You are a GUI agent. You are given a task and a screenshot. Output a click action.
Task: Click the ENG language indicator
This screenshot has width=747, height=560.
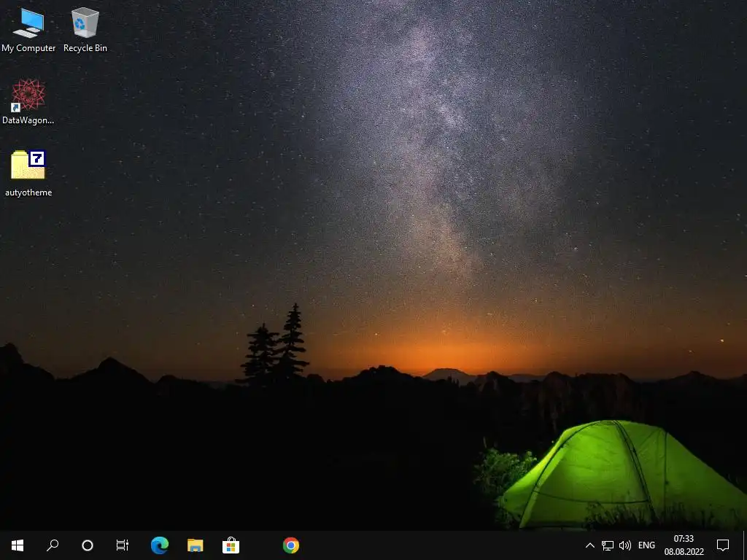click(646, 545)
